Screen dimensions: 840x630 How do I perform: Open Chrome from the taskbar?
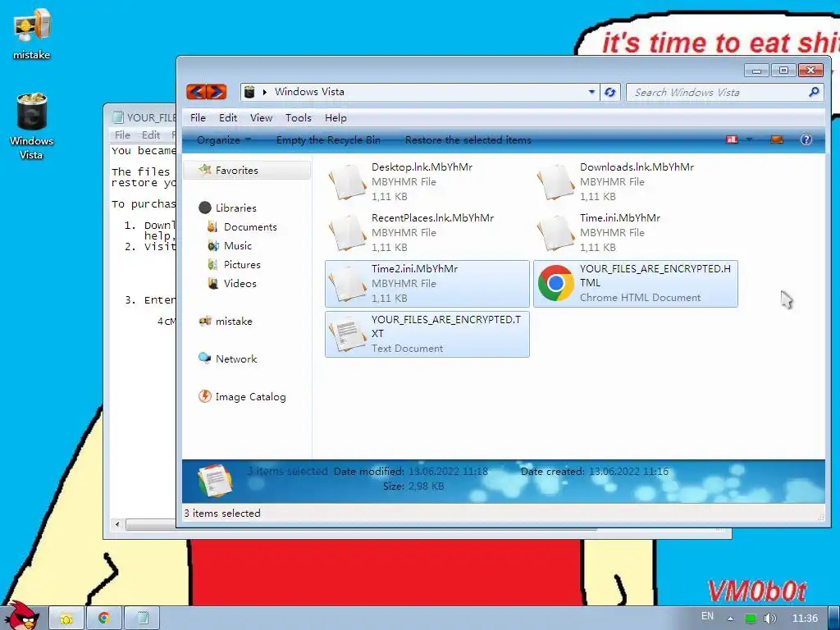pos(104,619)
